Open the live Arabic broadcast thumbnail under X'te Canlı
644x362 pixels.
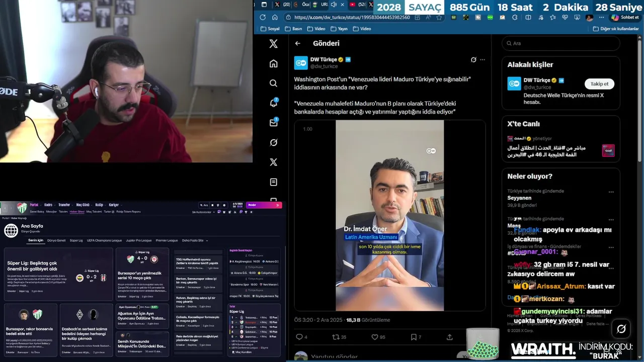click(x=608, y=150)
